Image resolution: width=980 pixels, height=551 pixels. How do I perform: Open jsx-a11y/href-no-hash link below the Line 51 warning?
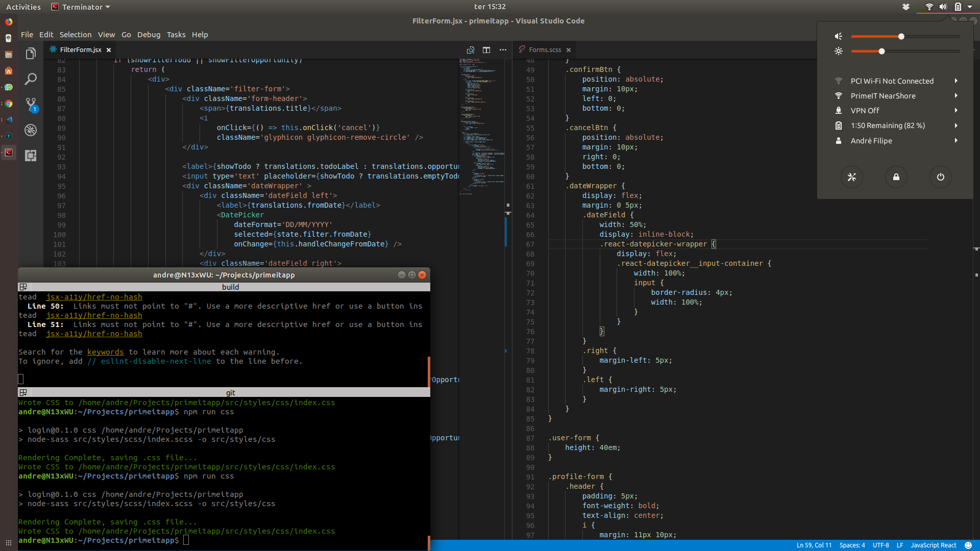(94, 334)
